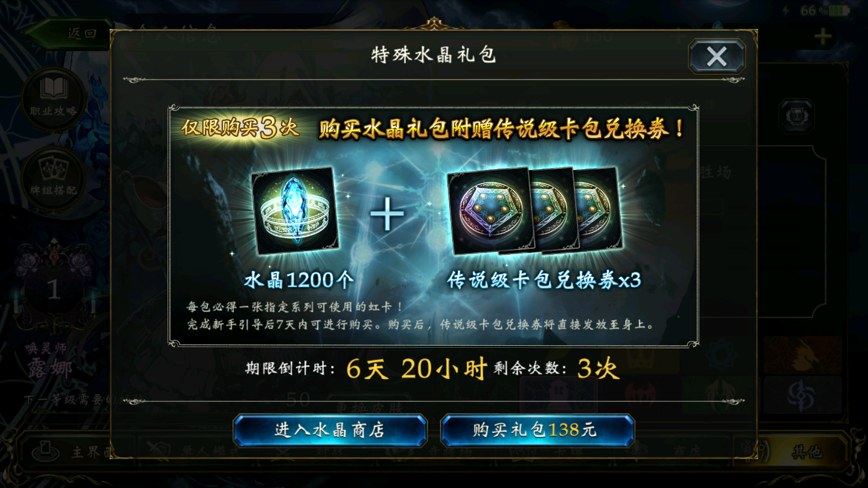Tap the 仅限购买3次 banner badge

coord(241,128)
